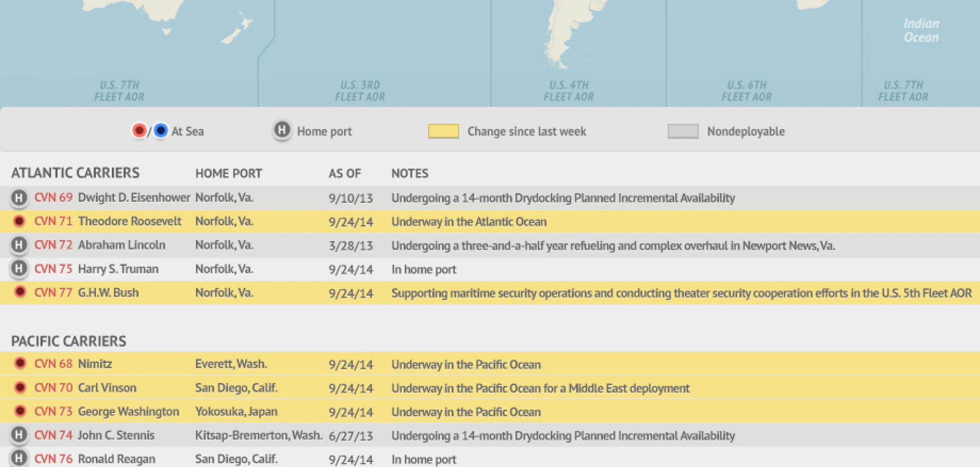Click the ship name John C. Stennis

point(116,435)
